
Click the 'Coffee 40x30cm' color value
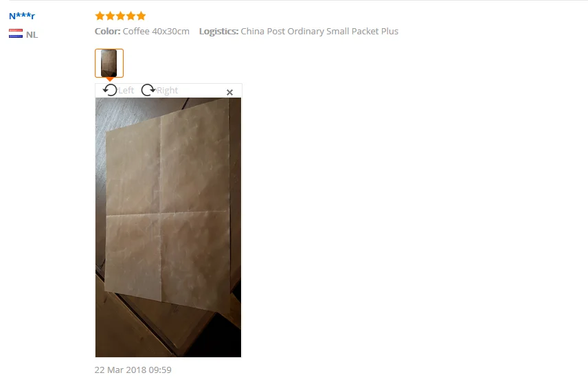pyautogui.click(x=156, y=31)
